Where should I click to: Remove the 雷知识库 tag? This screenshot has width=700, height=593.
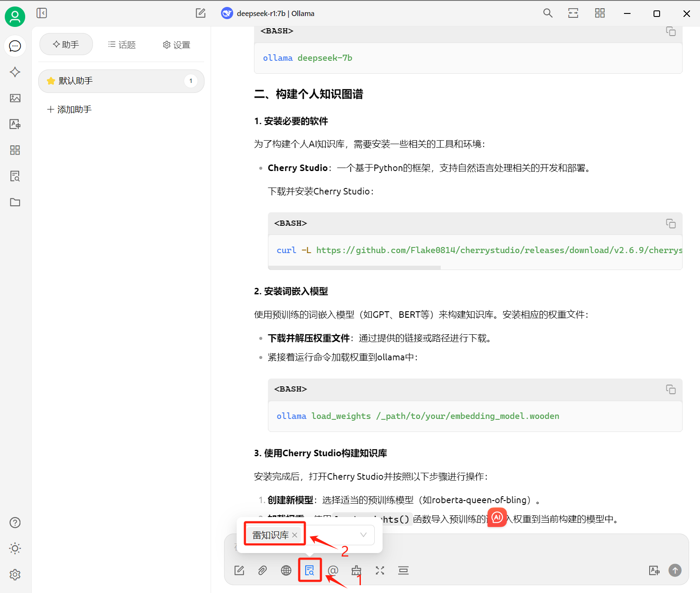[x=294, y=535]
